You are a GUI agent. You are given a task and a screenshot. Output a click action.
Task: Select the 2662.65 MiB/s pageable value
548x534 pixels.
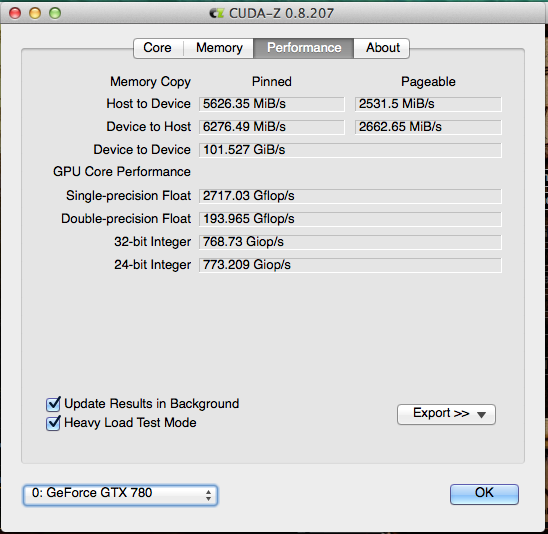click(428, 127)
